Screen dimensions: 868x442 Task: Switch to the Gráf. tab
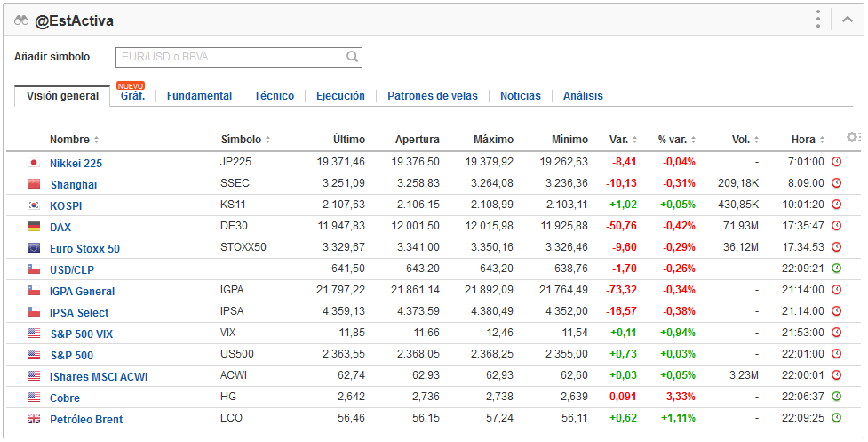(x=133, y=95)
